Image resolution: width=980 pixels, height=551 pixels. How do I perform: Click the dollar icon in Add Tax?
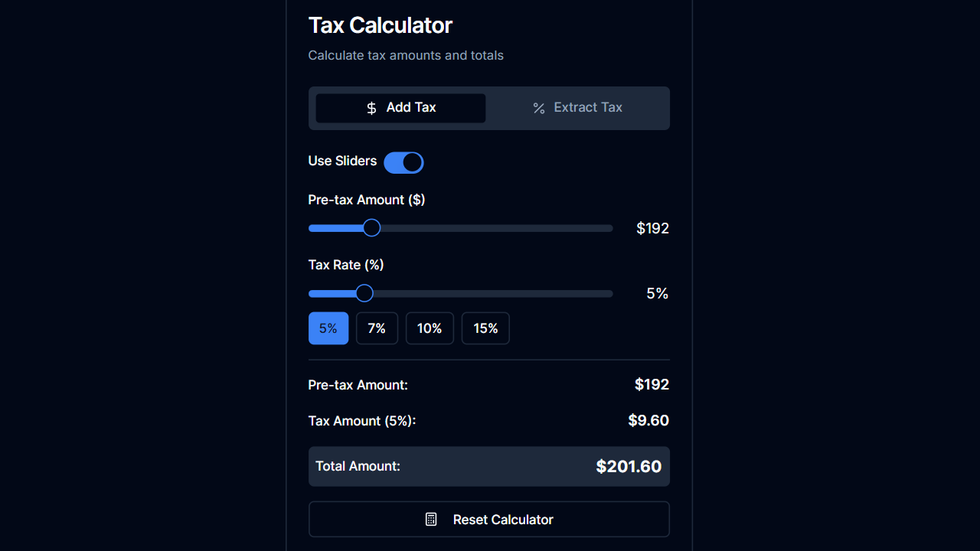click(x=371, y=108)
